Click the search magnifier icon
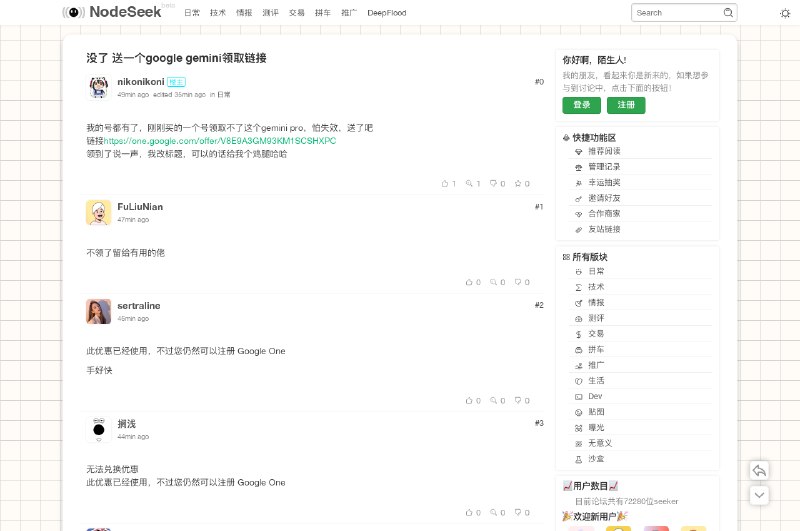Viewport: 800px width, 531px height. [728, 13]
